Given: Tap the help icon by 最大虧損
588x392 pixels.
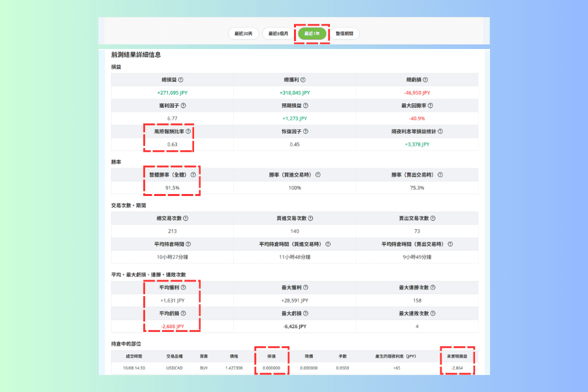Looking at the screenshot, I should coord(306,314).
